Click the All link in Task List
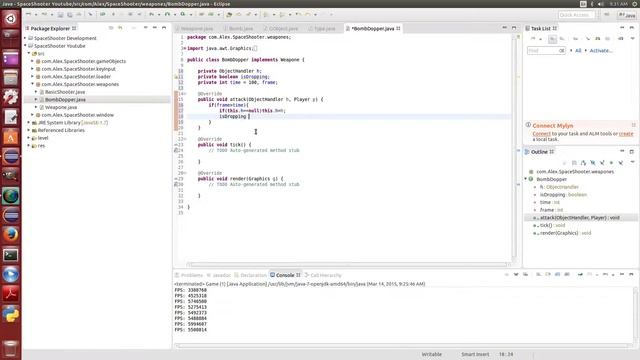Viewport: 640px width, 360px height. point(578,51)
